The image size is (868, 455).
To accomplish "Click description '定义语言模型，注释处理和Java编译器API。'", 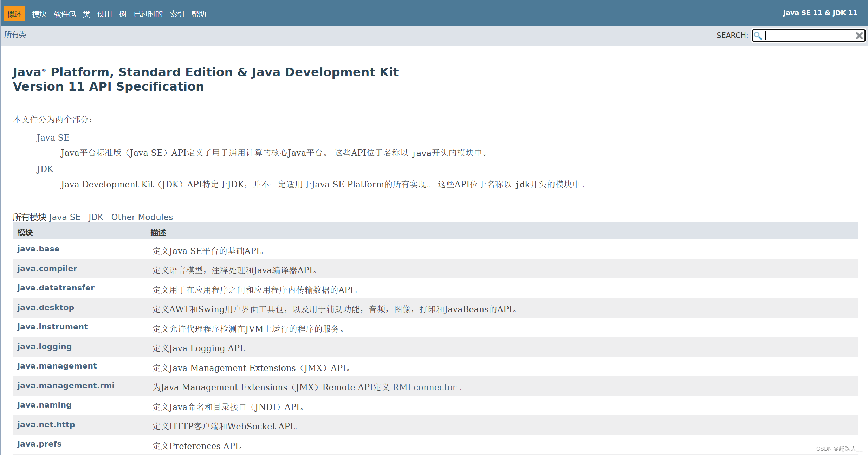I will 235,270.
